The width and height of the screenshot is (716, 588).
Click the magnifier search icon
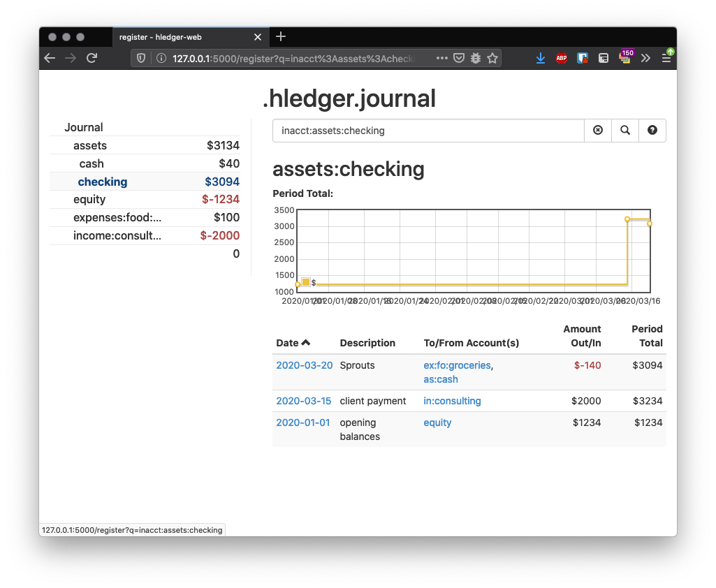tap(625, 131)
